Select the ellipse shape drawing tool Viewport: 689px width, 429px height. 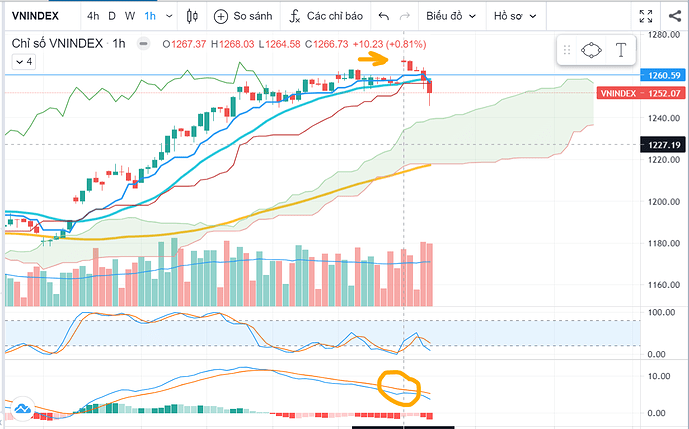pos(591,50)
